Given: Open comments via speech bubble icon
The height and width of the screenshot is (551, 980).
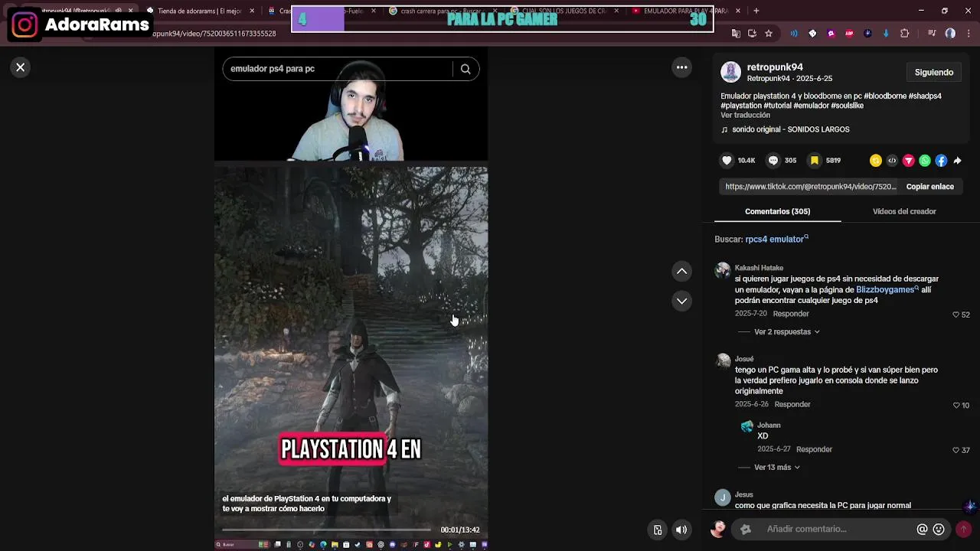Looking at the screenshot, I should coord(773,161).
